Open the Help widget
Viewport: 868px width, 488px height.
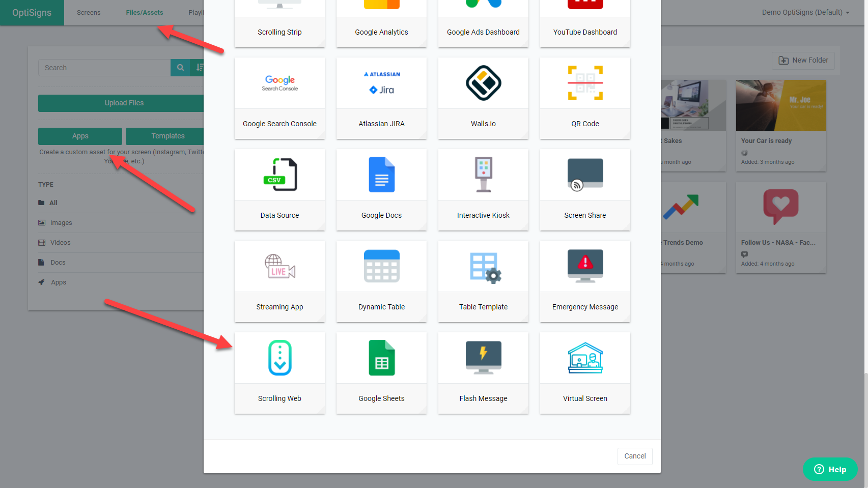point(830,469)
